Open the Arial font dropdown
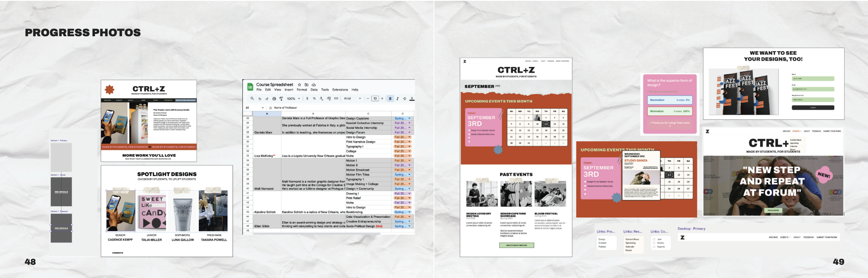 [x=352, y=98]
